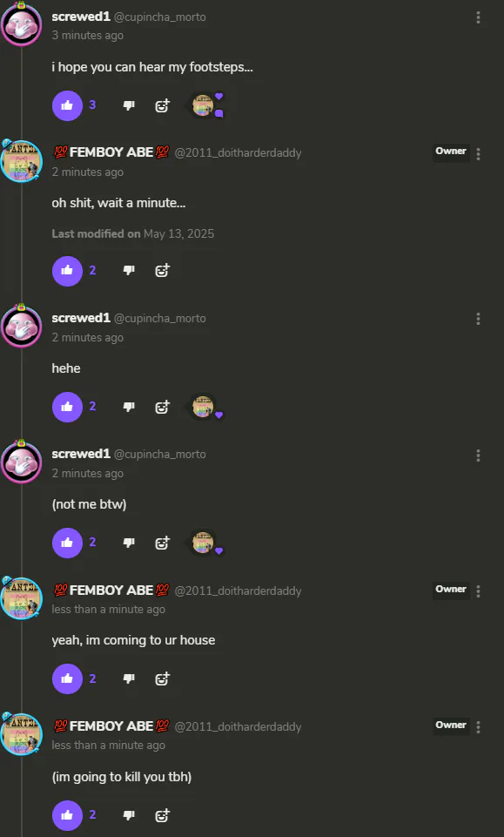Add reaction emoji to "(im going to kill you tbh)" comment
The width and height of the screenshot is (504, 837).
[162, 815]
